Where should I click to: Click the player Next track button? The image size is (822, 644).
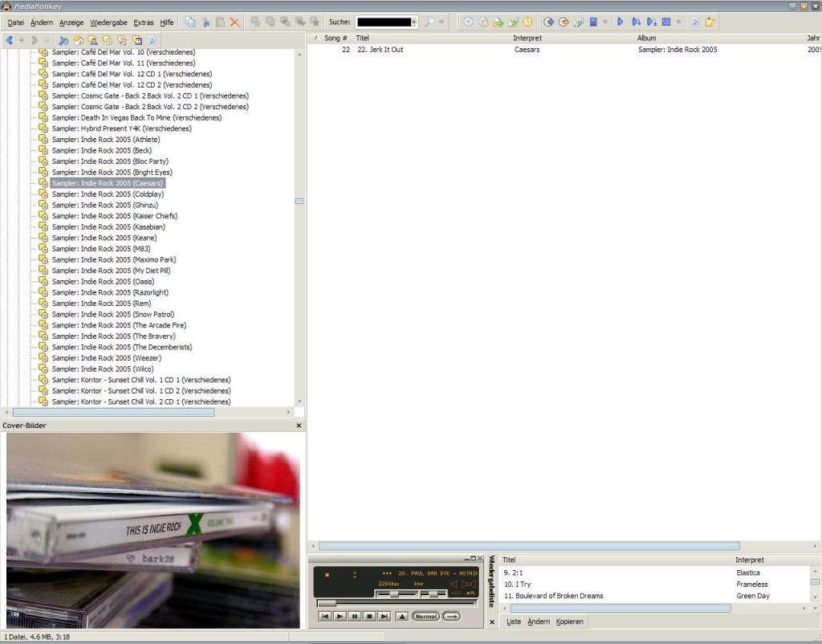tap(385, 616)
